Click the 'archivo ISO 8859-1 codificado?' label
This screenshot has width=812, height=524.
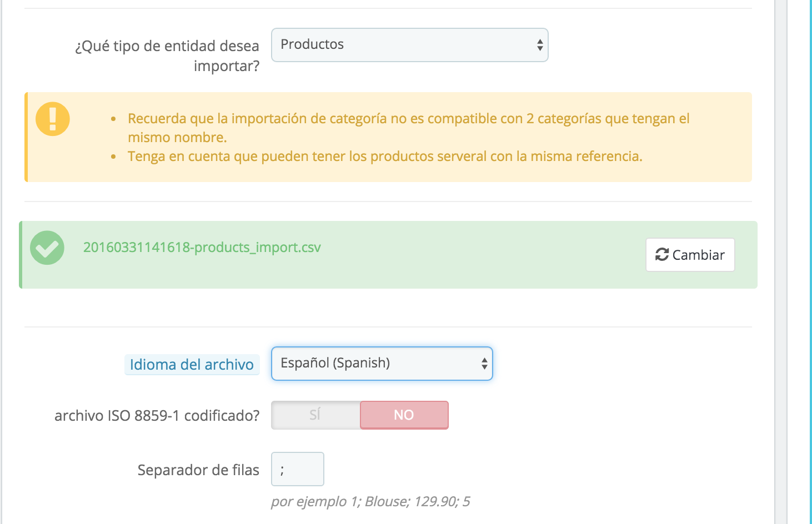point(157,416)
